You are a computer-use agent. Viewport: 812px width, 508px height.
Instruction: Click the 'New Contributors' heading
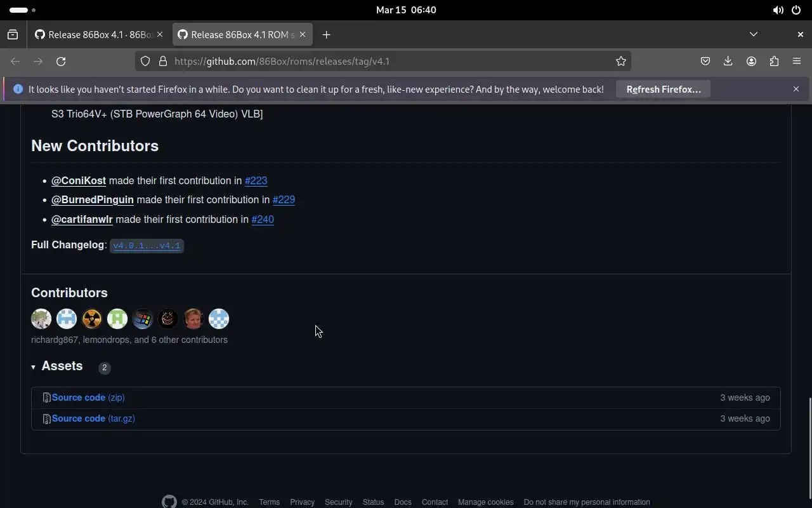tap(95, 146)
